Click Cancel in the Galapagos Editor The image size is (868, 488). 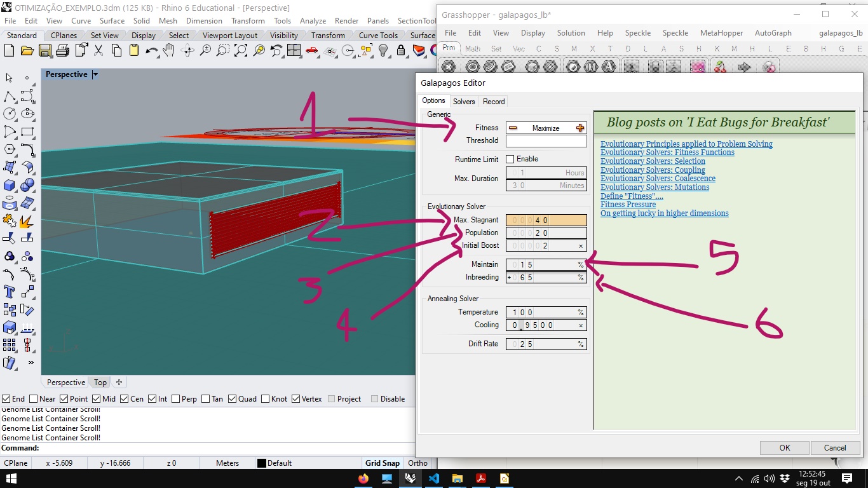[835, 447]
